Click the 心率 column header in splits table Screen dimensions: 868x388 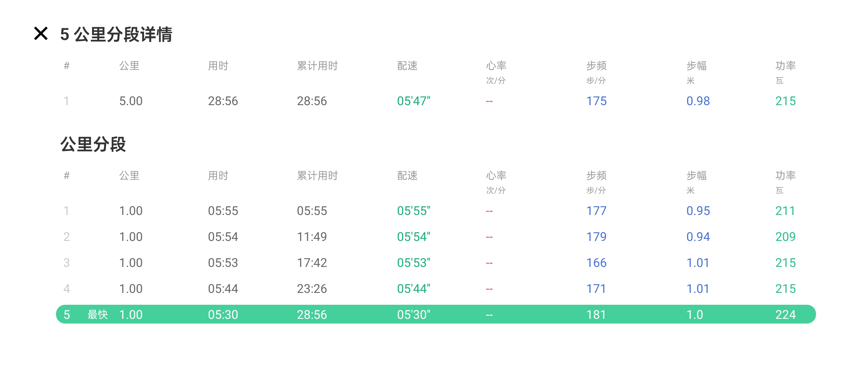click(x=496, y=176)
